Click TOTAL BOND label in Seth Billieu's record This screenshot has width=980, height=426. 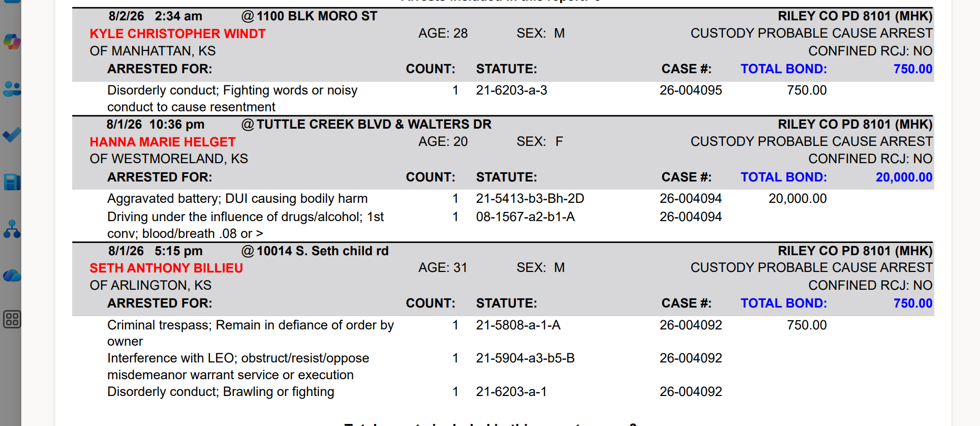point(783,303)
